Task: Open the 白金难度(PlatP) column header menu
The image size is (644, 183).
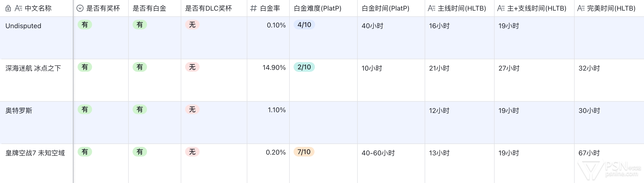Action: [317, 8]
